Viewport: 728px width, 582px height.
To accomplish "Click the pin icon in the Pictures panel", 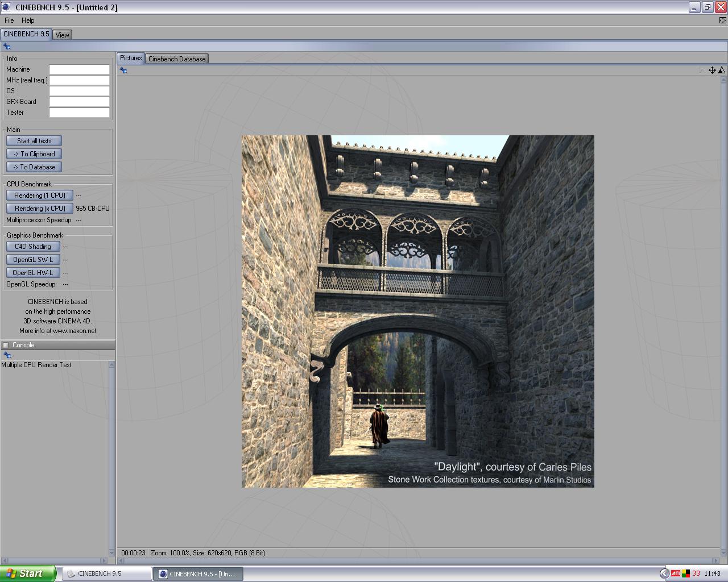I will pyautogui.click(x=123, y=70).
